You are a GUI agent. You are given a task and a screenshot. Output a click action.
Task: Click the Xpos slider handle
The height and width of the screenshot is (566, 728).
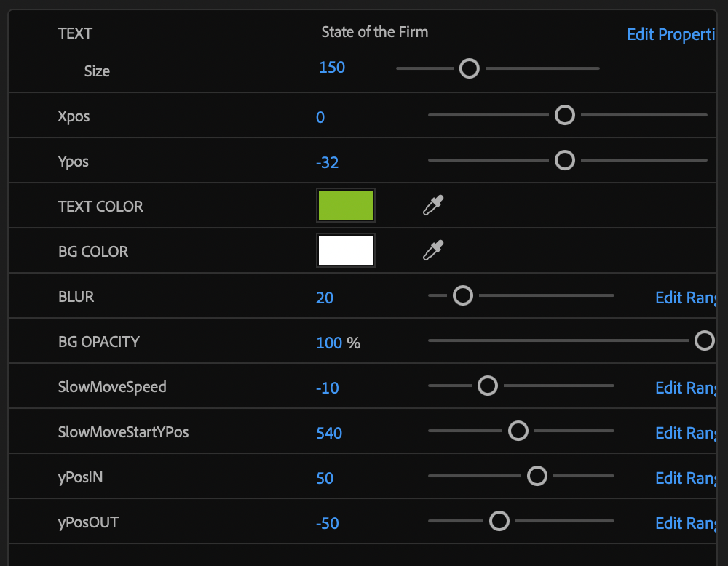point(565,115)
